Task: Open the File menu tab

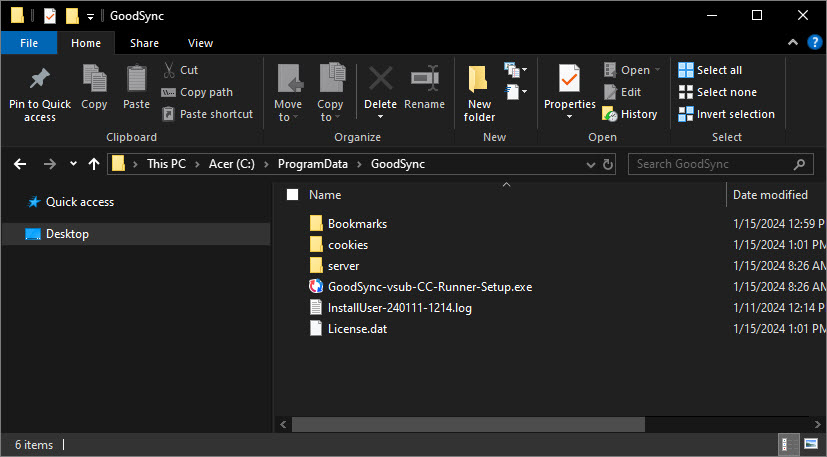Action: [x=29, y=43]
